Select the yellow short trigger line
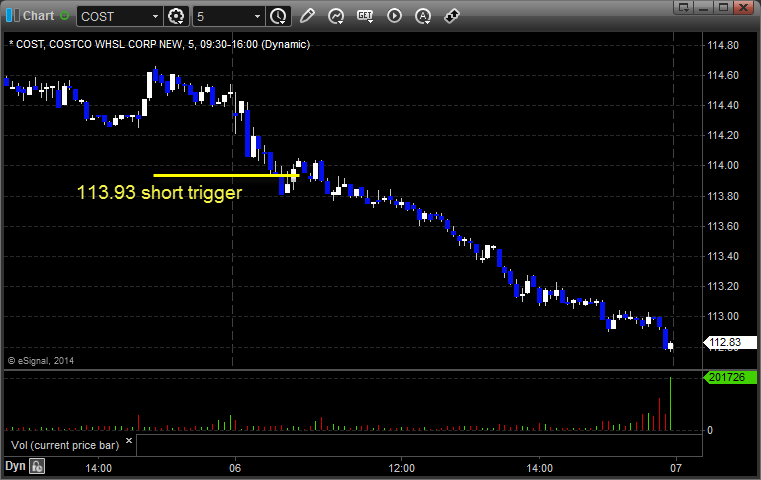Viewport: 761px width, 480px height. coord(226,175)
